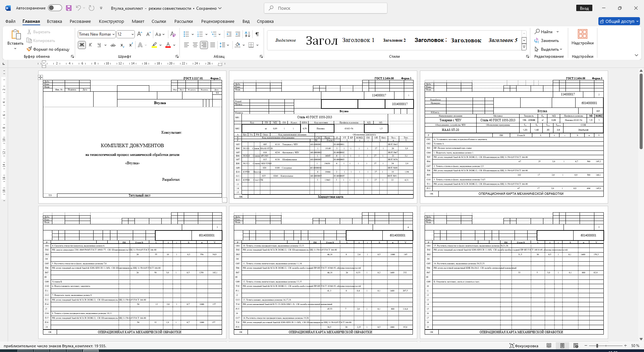Open the change case (Aa) dropdown
The height and width of the screenshot is (352, 644).
click(x=160, y=34)
